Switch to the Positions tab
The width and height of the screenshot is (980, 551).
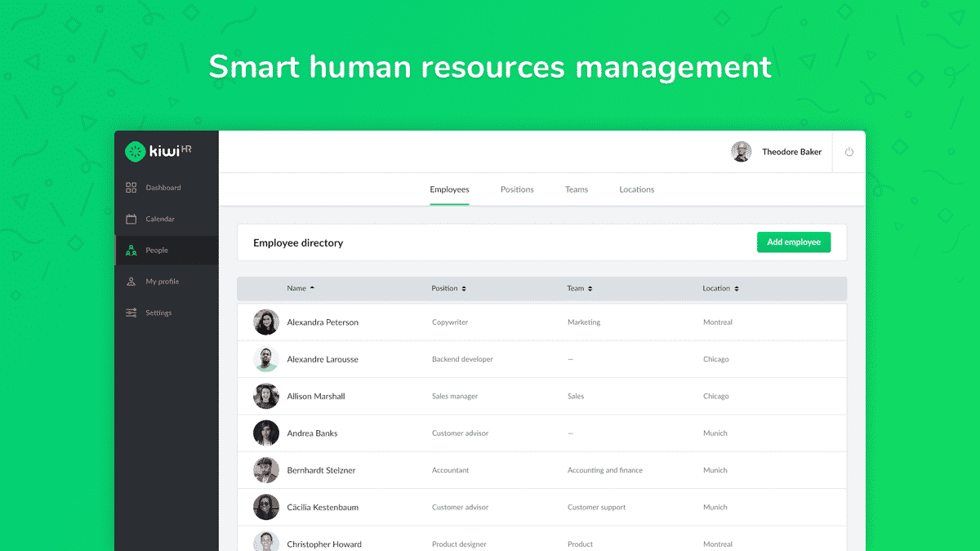point(517,189)
